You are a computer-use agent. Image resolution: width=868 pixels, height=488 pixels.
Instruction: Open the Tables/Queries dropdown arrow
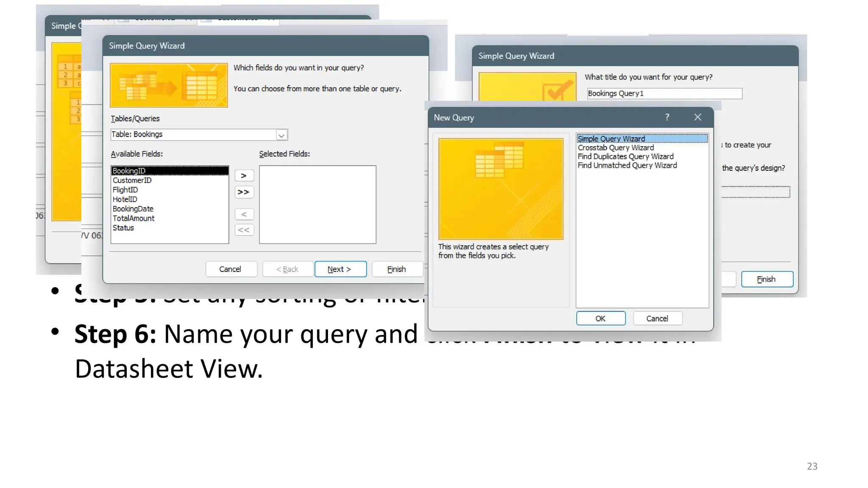[281, 135]
